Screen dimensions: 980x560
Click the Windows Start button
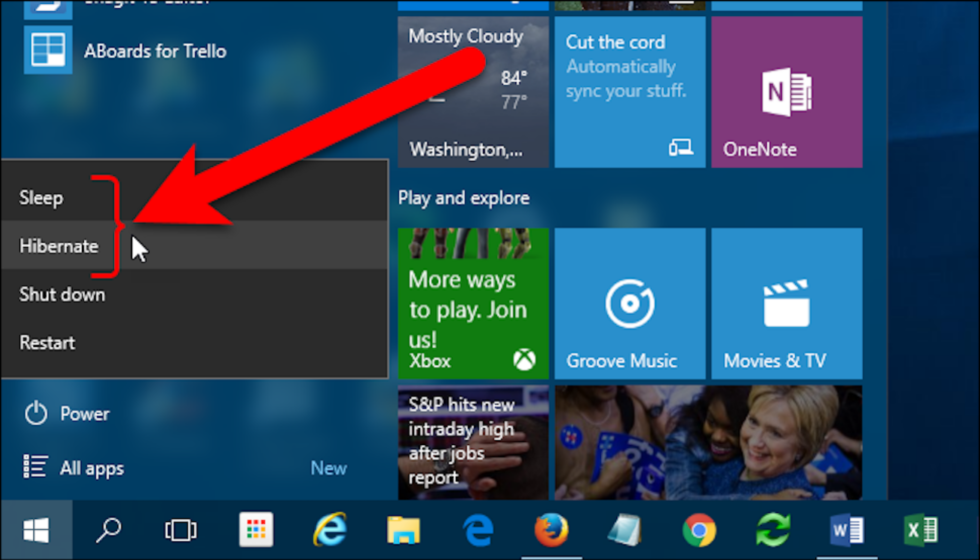point(36,530)
